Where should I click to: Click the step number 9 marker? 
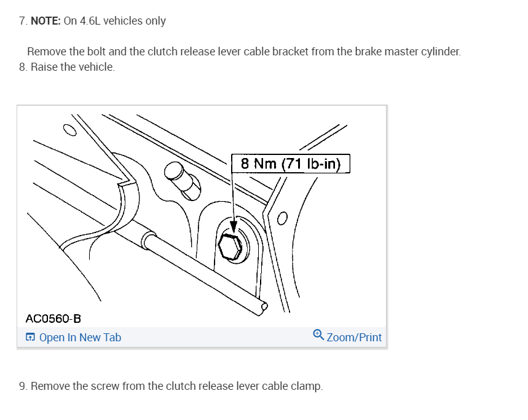click(x=23, y=386)
